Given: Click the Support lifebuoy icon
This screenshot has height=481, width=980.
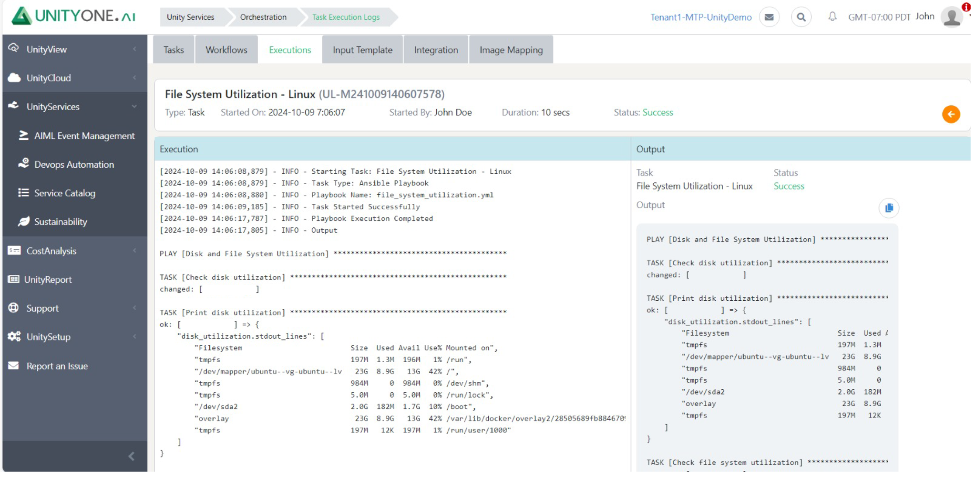Looking at the screenshot, I should click(x=13, y=308).
